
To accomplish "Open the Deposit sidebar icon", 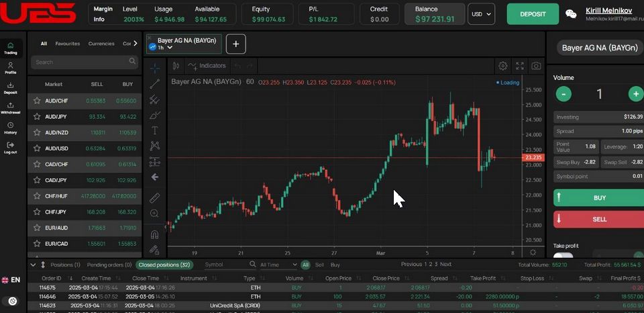I will [11, 88].
